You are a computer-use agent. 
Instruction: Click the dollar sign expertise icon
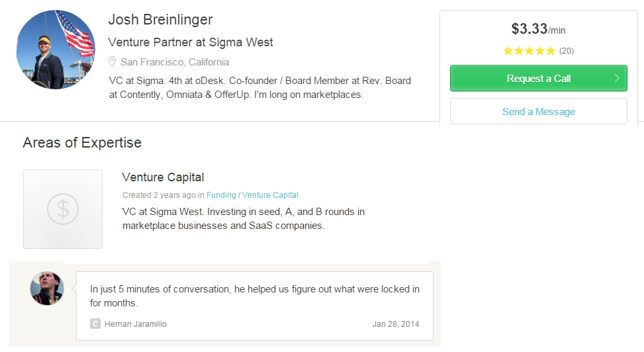[63, 209]
